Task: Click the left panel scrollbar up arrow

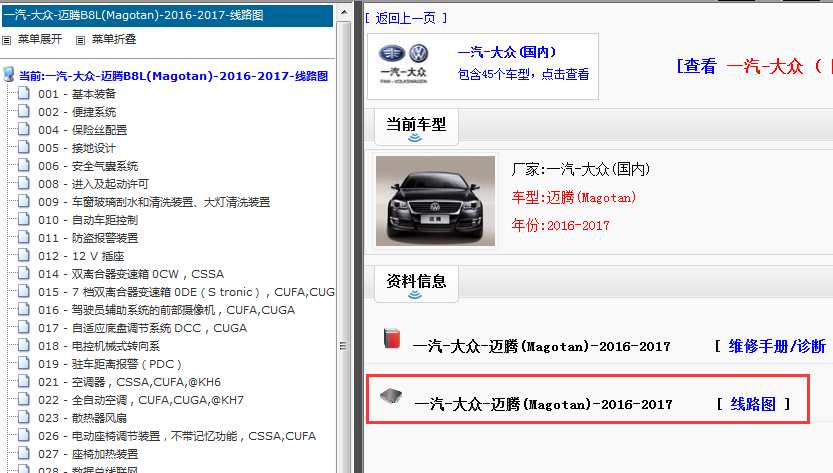Action: 344,11
